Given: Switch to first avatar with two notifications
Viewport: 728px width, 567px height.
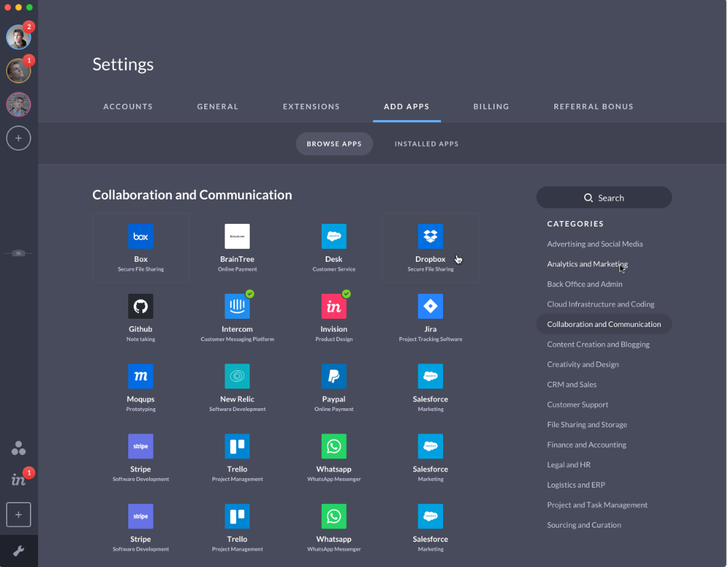Looking at the screenshot, I should pyautogui.click(x=18, y=37).
